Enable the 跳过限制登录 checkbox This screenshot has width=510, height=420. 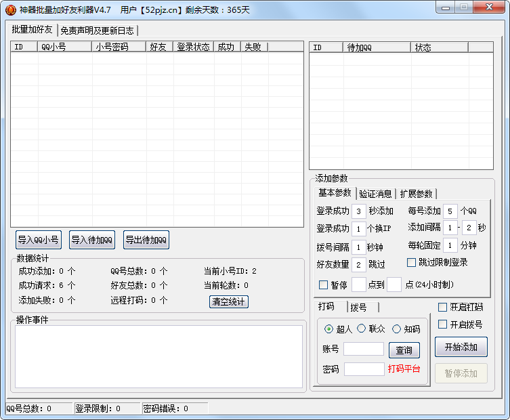pos(411,262)
